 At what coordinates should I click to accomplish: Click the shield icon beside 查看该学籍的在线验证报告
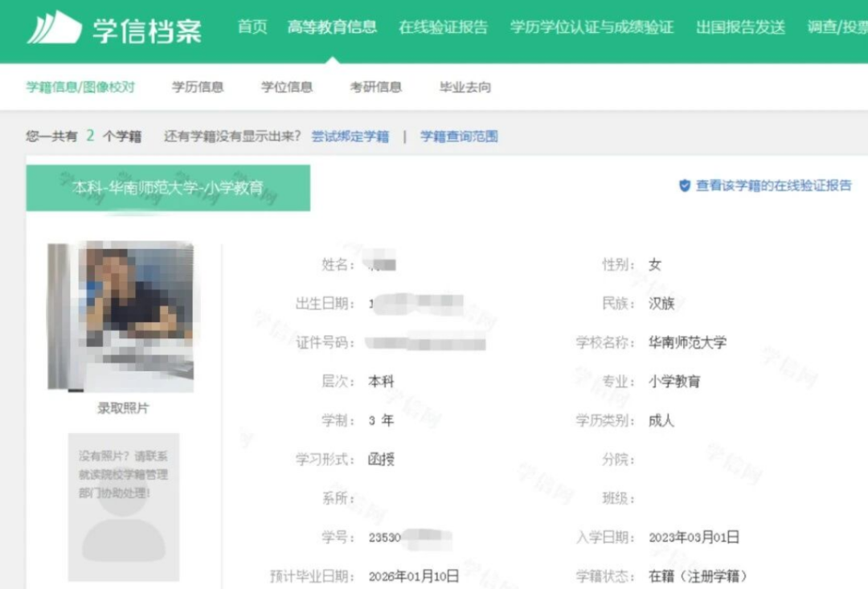coord(685,186)
